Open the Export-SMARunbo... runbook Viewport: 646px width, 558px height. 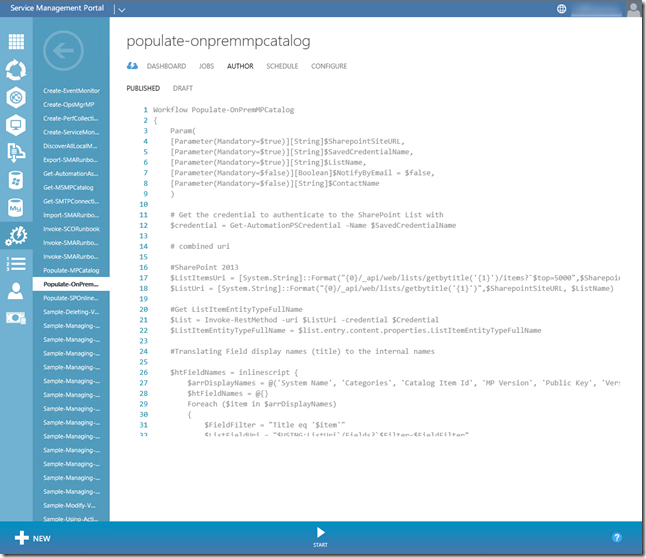(70, 160)
